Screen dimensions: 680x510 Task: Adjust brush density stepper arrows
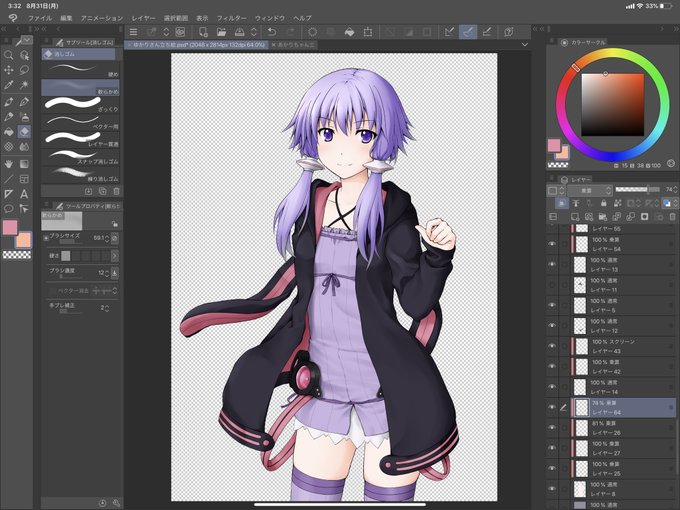point(107,273)
